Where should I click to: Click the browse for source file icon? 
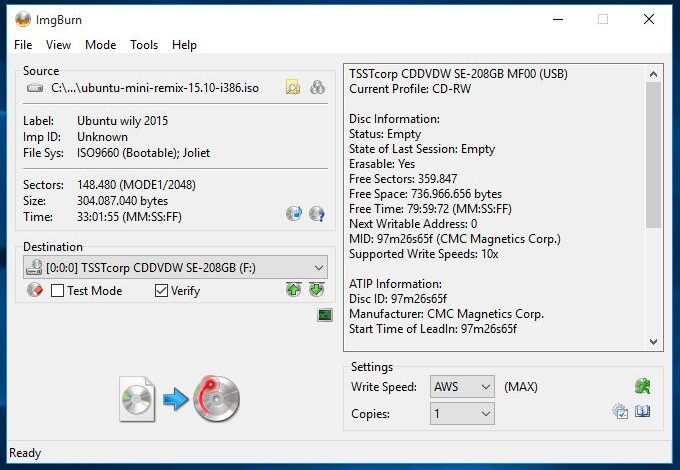point(292,88)
